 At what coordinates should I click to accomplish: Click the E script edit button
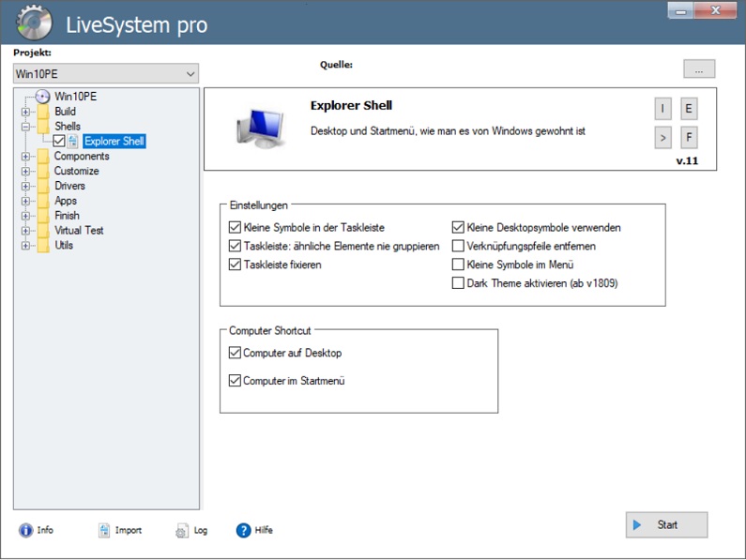point(689,109)
